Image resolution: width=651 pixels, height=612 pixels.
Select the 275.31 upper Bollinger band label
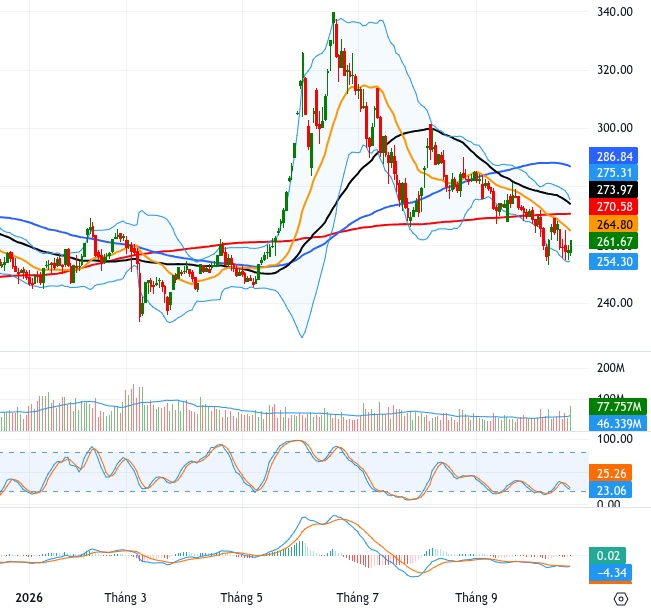pos(613,173)
